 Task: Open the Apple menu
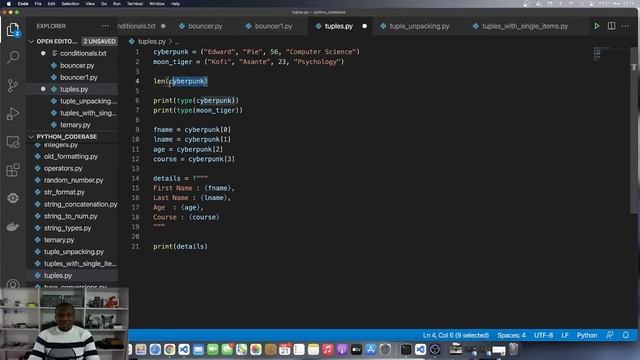8,4
